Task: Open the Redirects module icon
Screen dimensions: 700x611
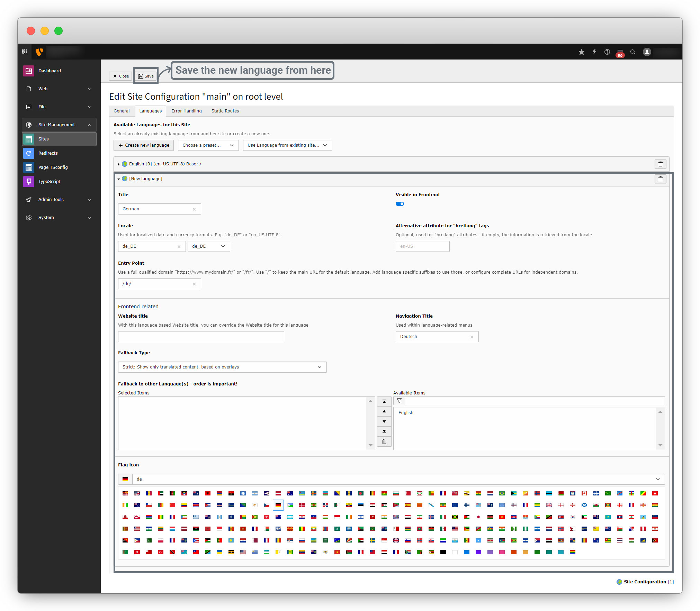Action: pyautogui.click(x=29, y=153)
